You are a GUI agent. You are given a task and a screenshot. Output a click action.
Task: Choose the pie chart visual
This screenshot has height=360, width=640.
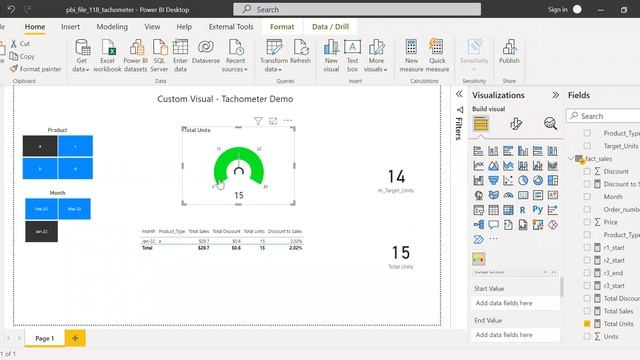pos(523,180)
